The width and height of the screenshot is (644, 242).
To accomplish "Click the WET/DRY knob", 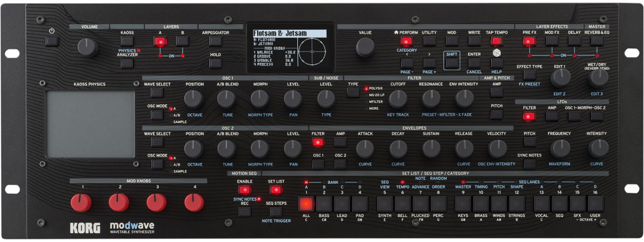I will 597,78.
